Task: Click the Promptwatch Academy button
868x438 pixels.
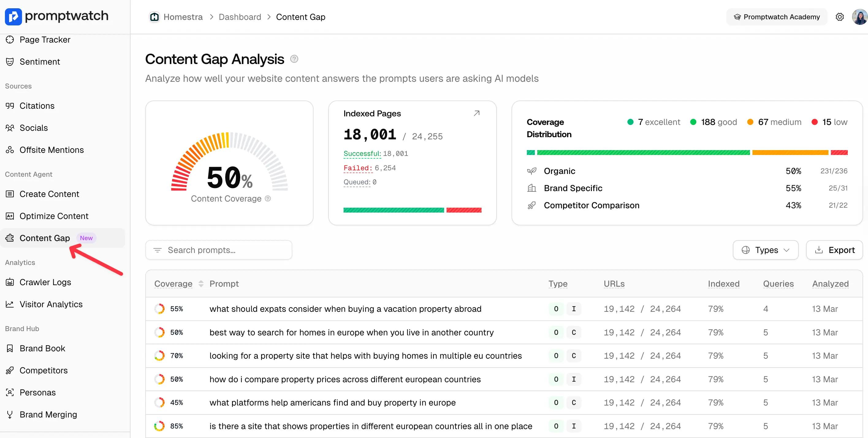Action: (x=777, y=17)
